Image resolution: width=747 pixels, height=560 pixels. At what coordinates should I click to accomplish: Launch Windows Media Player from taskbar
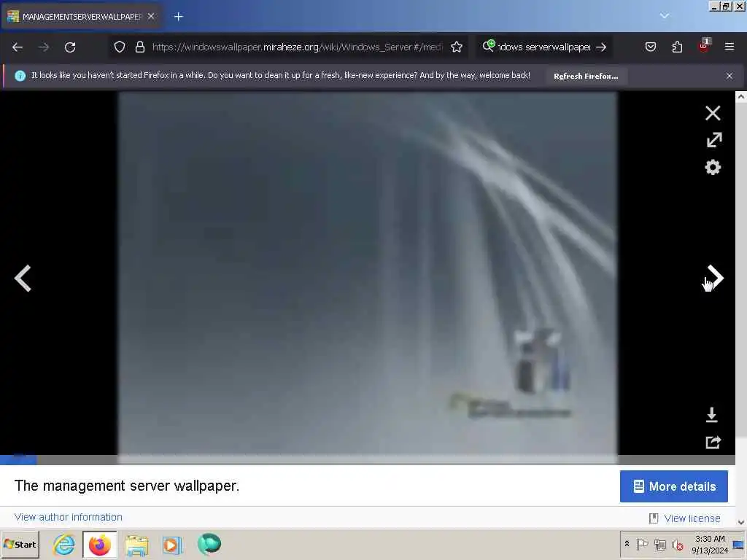172,545
